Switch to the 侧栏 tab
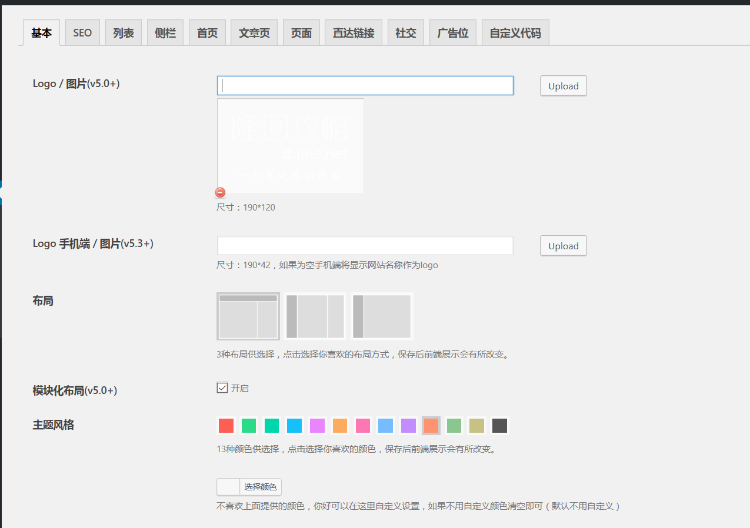750x528 pixels. tap(165, 33)
